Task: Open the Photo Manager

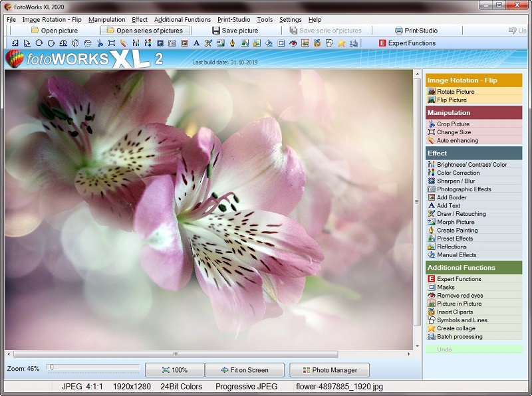Action: click(x=331, y=370)
